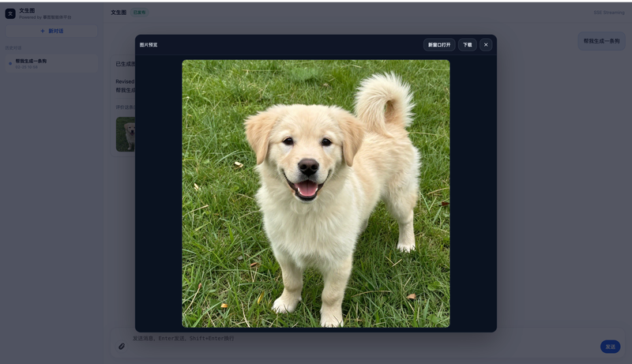Click the SSE Streaming label

[x=608, y=13]
